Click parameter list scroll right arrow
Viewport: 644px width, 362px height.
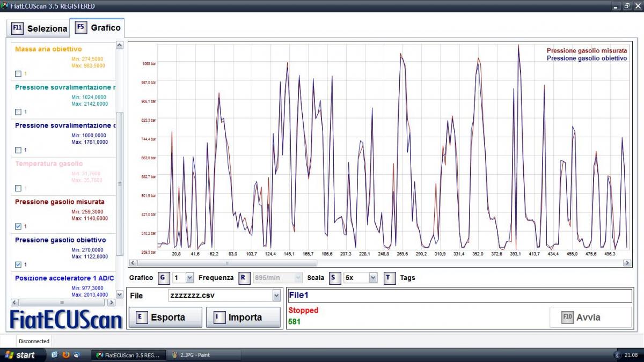(x=112, y=302)
